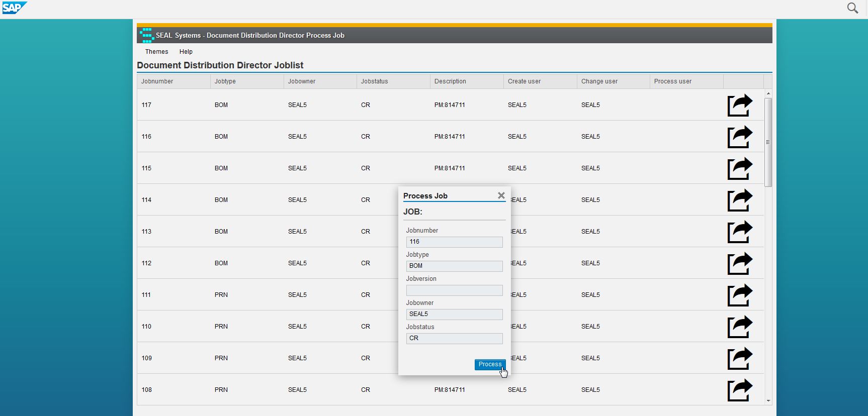
Task: Click the share arrow icon for job 115
Action: [740, 169]
